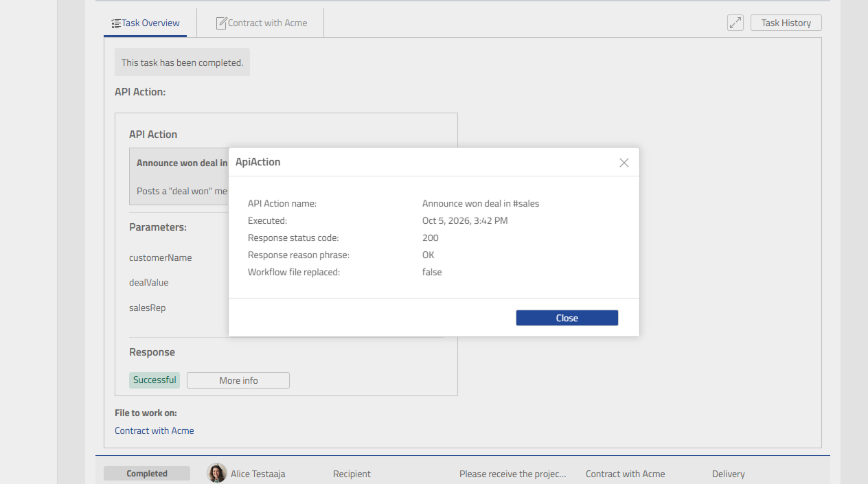Click the 'Announce won deal in' action title
868x484 pixels.
click(x=182, y=163)
